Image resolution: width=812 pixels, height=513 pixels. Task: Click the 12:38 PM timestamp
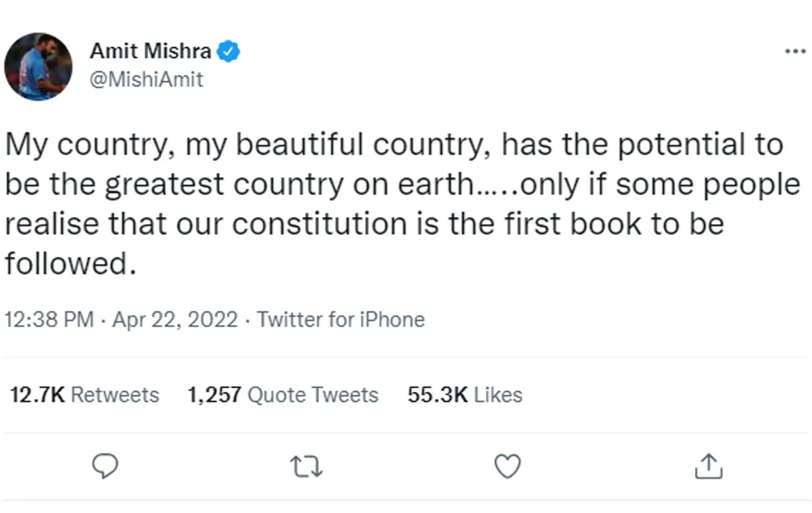pyautogui.click(x=49, y=319)
